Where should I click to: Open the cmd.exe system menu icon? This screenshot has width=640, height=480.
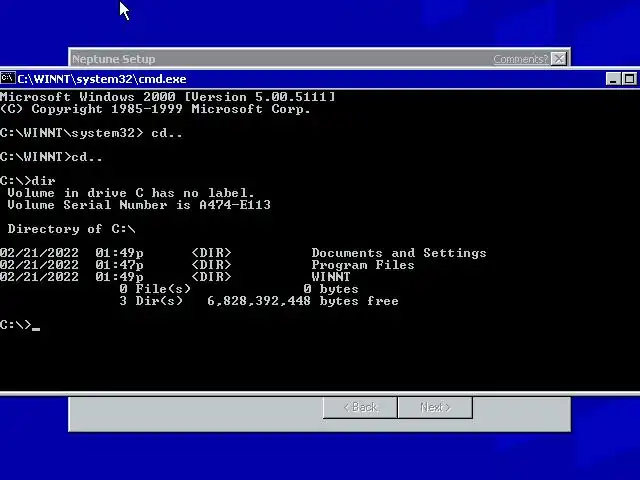pyautogui.click(x=8, y=78)
